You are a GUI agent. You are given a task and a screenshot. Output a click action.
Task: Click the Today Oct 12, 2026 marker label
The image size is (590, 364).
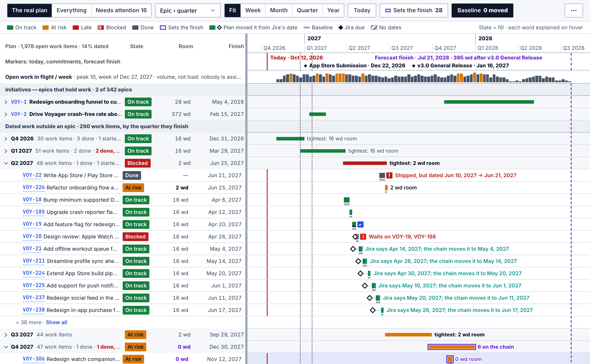pyautogui.click(x=296, y=58)
